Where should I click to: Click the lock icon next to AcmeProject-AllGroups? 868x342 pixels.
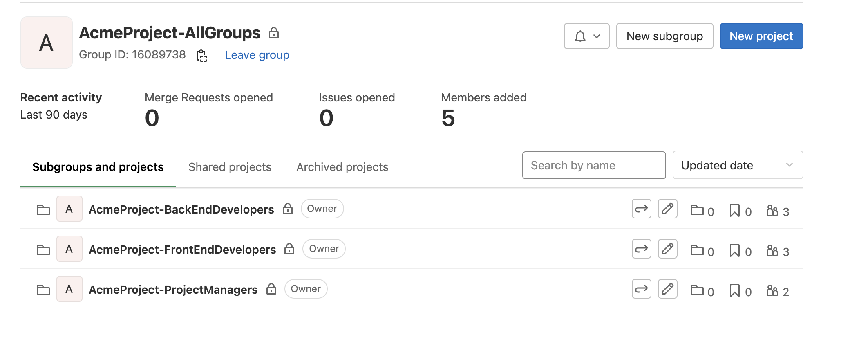(x=274, y=33)
